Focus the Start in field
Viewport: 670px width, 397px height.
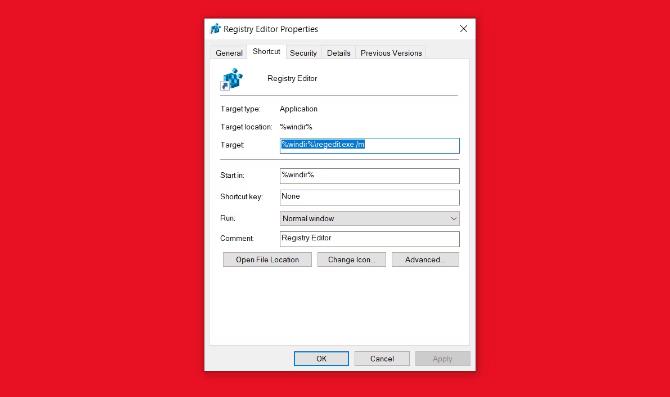(x=370, y=176)
